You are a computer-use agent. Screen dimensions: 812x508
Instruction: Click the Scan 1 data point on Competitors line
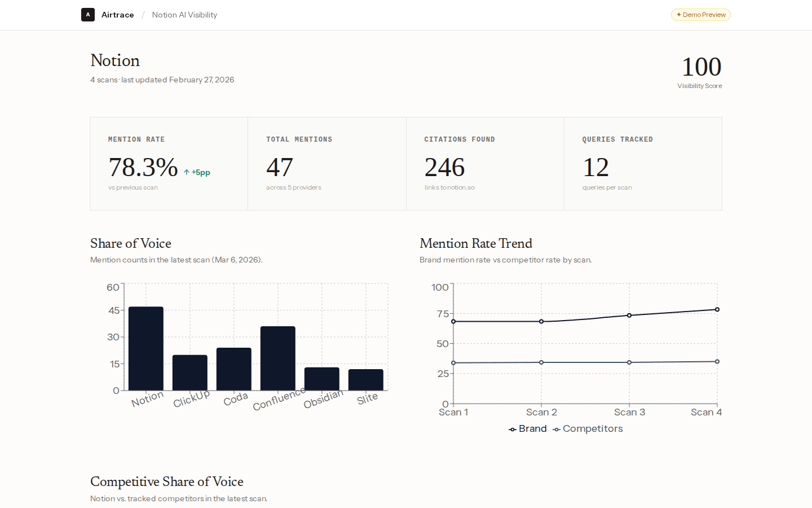(454, 362)
